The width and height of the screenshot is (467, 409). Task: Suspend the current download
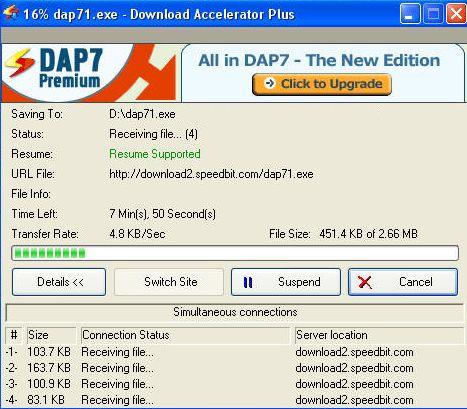286,282
